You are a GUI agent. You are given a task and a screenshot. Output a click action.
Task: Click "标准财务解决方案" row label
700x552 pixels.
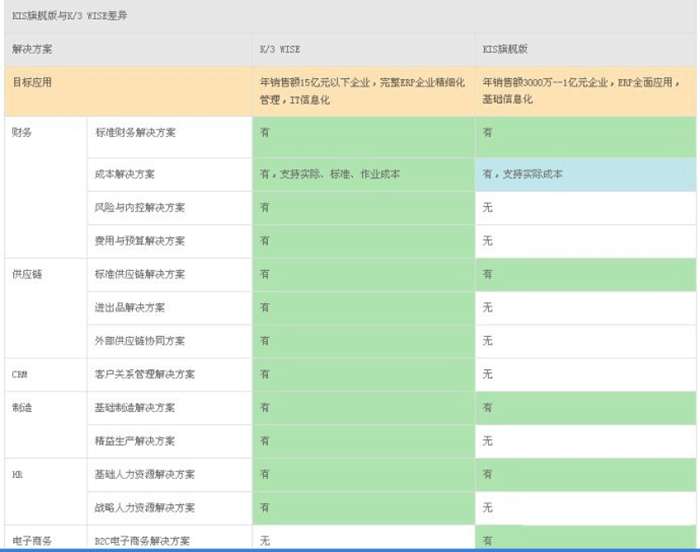pyautogui.click(x=135, y=133)
